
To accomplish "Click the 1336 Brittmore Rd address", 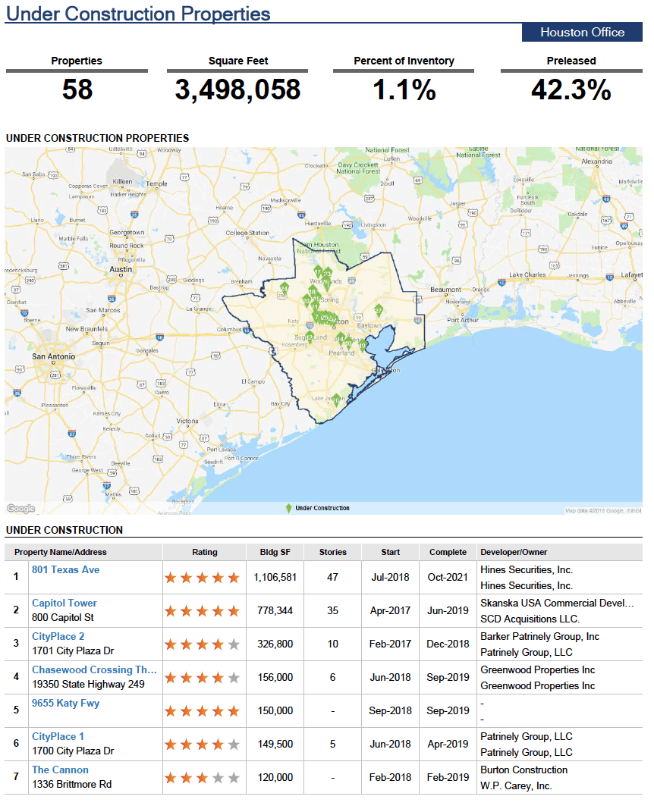I will [x=71, y=785].
